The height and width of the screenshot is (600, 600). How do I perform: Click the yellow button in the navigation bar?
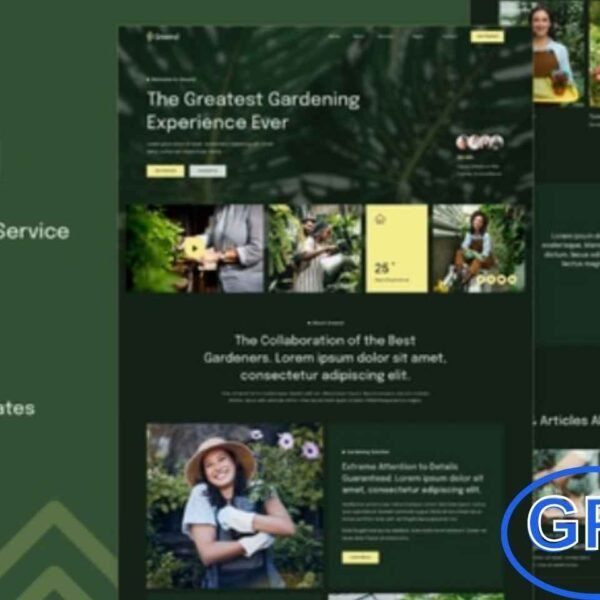point(487,36)
